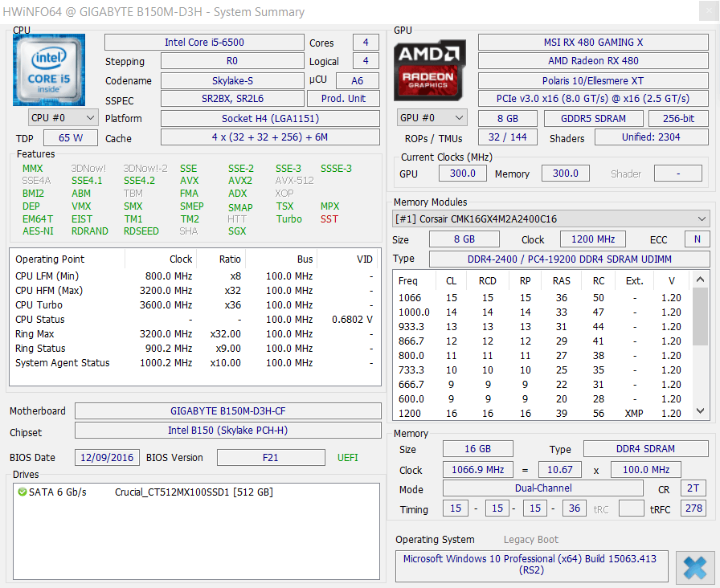Viewport: 720px width, 588px height.
Task: Click the red SST feature label
Action: (329, 219)
